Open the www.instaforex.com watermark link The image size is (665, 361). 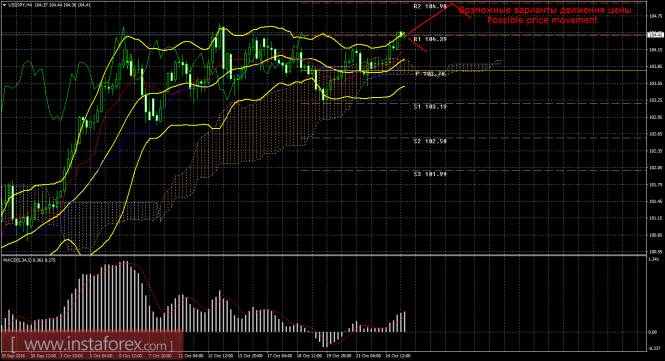pos(92,344)
